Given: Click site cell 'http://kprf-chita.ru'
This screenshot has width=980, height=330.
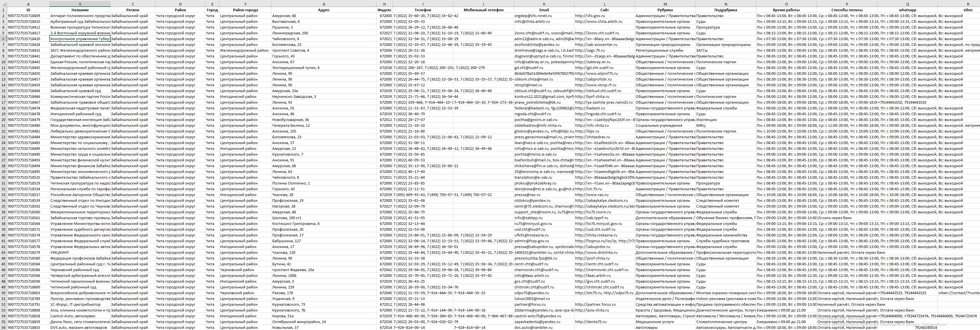Looking at the screenshot, I should click(604, 97).
